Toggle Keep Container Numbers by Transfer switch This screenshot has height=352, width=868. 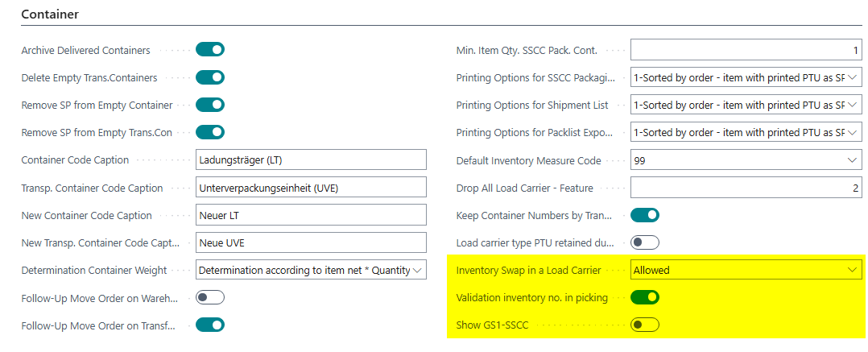click(645, 215)
